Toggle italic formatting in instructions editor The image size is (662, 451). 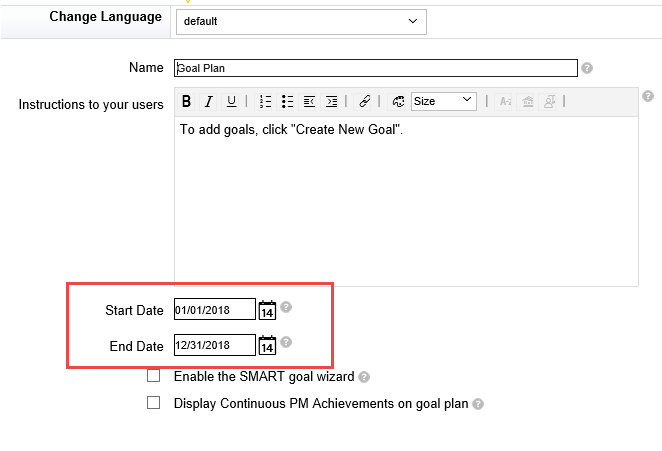coord(209,101)
